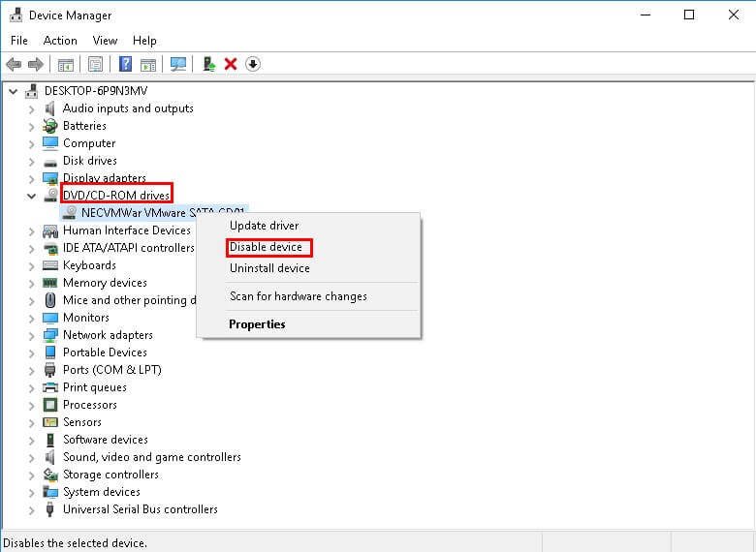Viewport: 756px width, 552px height.
Task: Open the Action menu
Action: point(60,41)
